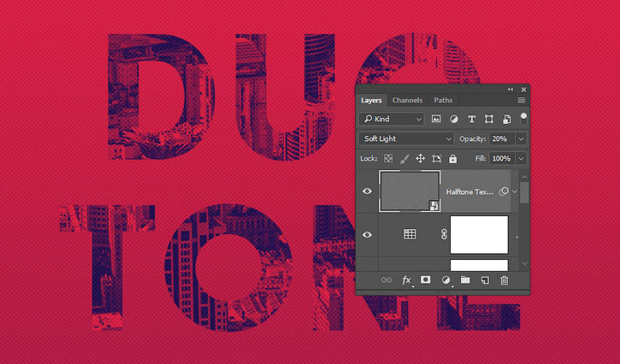Switch to the Layers tab
Viewport: 620px width, 364px height.
click(x=371, y=100)
